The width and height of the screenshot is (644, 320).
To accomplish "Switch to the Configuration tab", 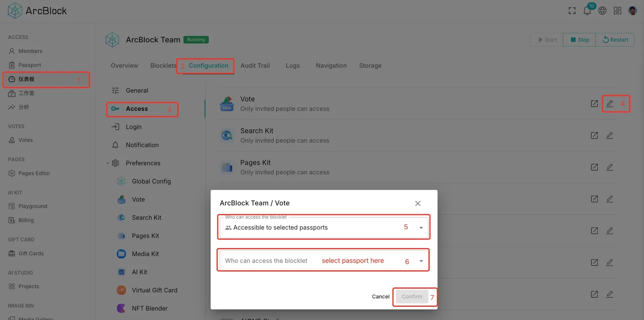I will pyautogui.click(x=208, y=66).
